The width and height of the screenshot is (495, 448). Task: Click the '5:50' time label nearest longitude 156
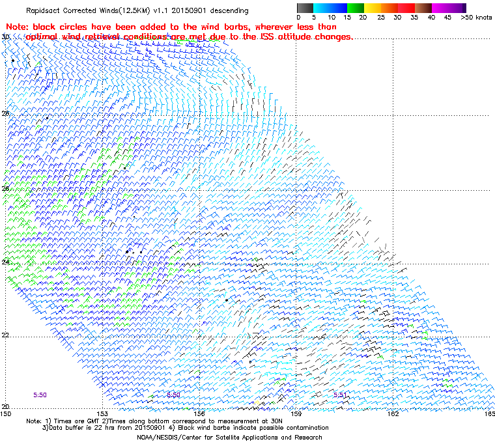point(173,395)
